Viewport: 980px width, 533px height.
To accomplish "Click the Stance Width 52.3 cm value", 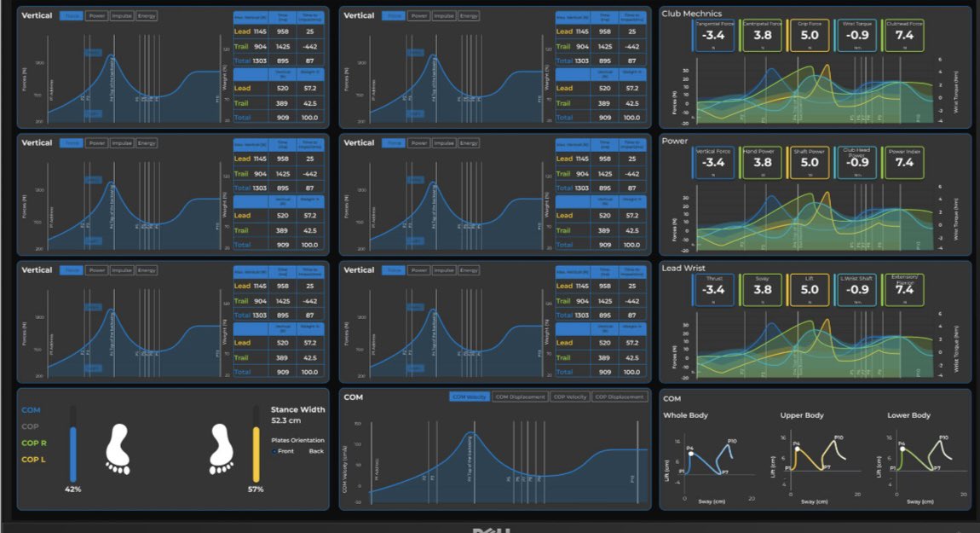I will click(286, 421).
